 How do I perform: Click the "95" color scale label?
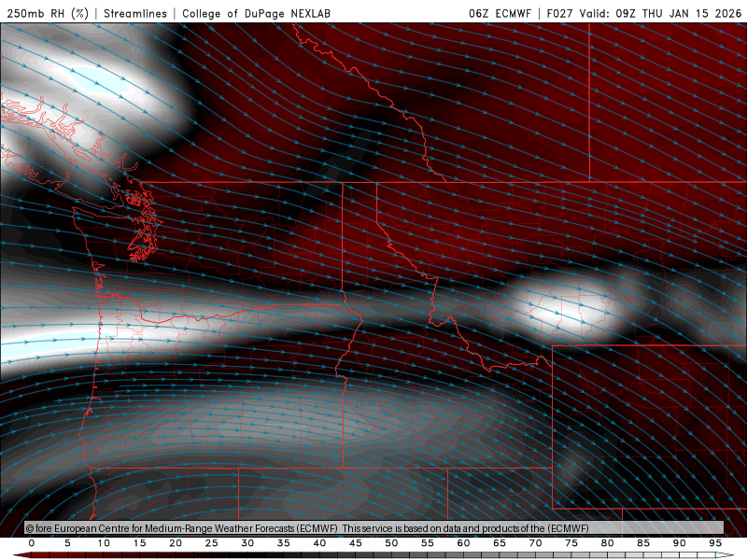pyautogui.click(x=715, y=543)
